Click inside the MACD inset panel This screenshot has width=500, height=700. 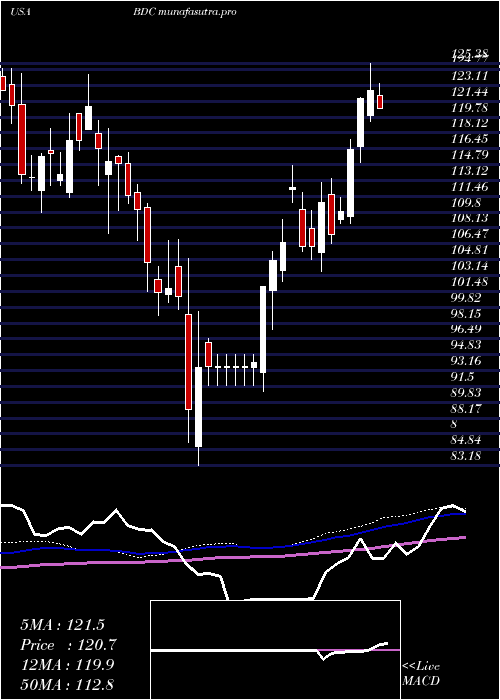click(275, 650)
